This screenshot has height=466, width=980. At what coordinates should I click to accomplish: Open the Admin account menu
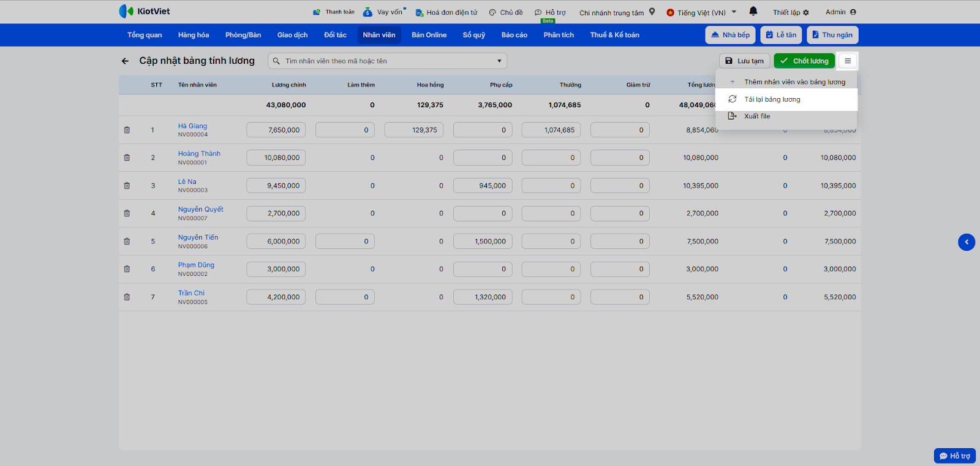point(840,12)
